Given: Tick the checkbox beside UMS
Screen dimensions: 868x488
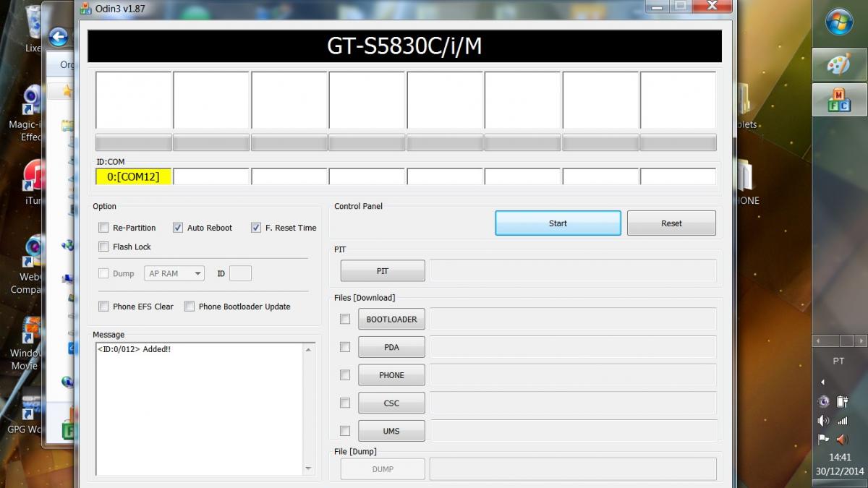Looking at the screenshot, I should click(x=345, y=431).
